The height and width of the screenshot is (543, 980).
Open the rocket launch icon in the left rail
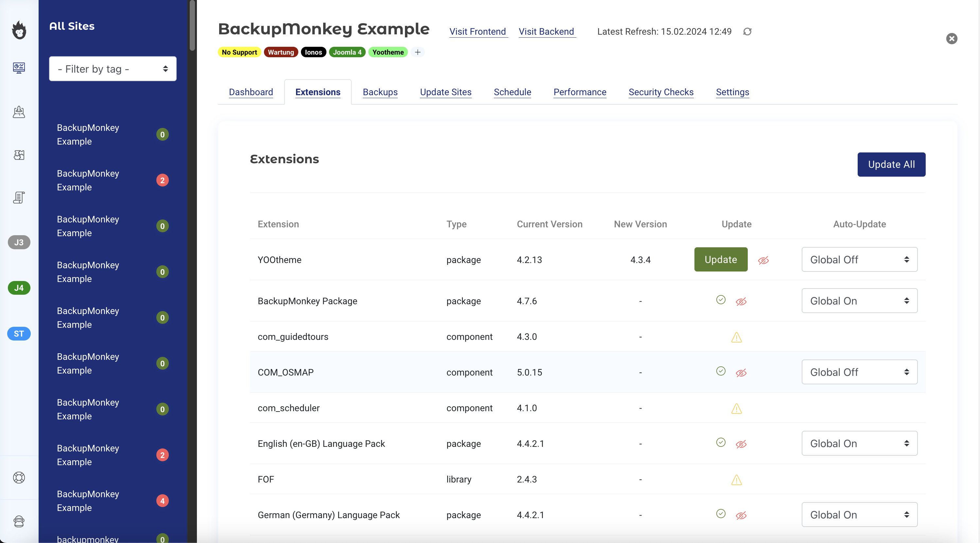coord(19,112)
